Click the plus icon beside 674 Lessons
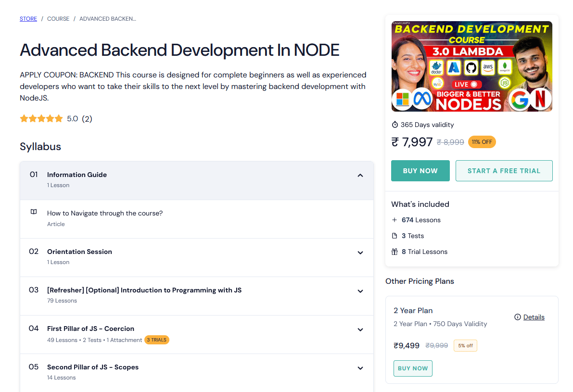The image size is (573, 392). [x=395, y=220]
